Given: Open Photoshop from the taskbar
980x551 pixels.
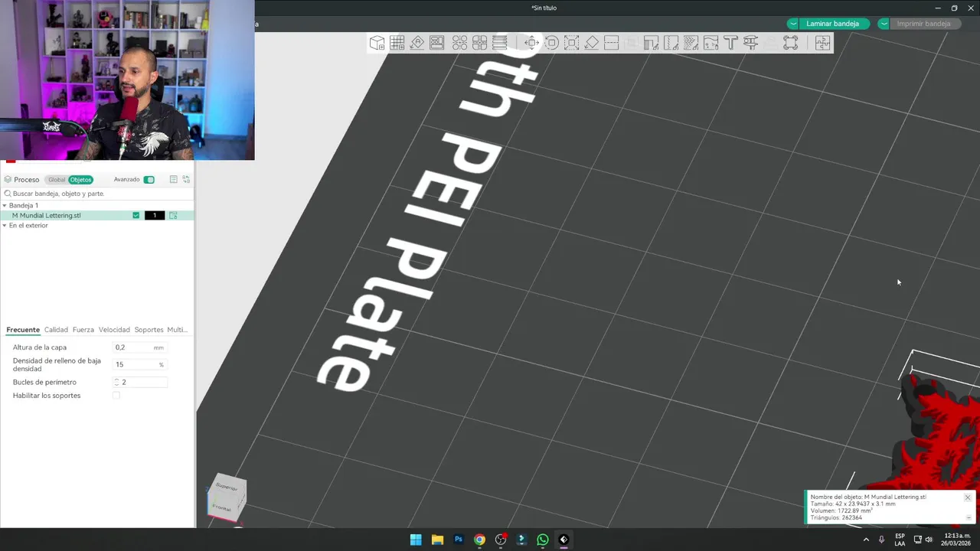Looking at the screenshot, I should (459, 540).
